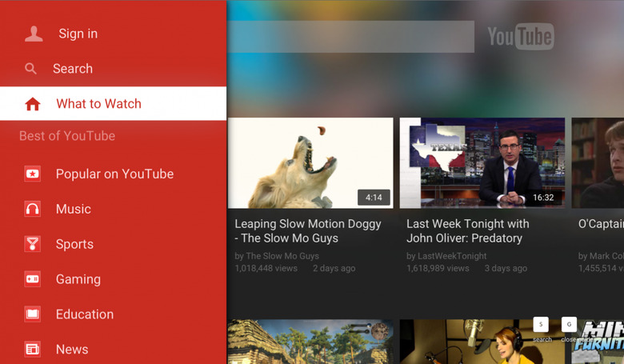Select Popular on YouTube label
Image resolution: width=624 pixels, height=364 pixels.
tap(114, 174)
